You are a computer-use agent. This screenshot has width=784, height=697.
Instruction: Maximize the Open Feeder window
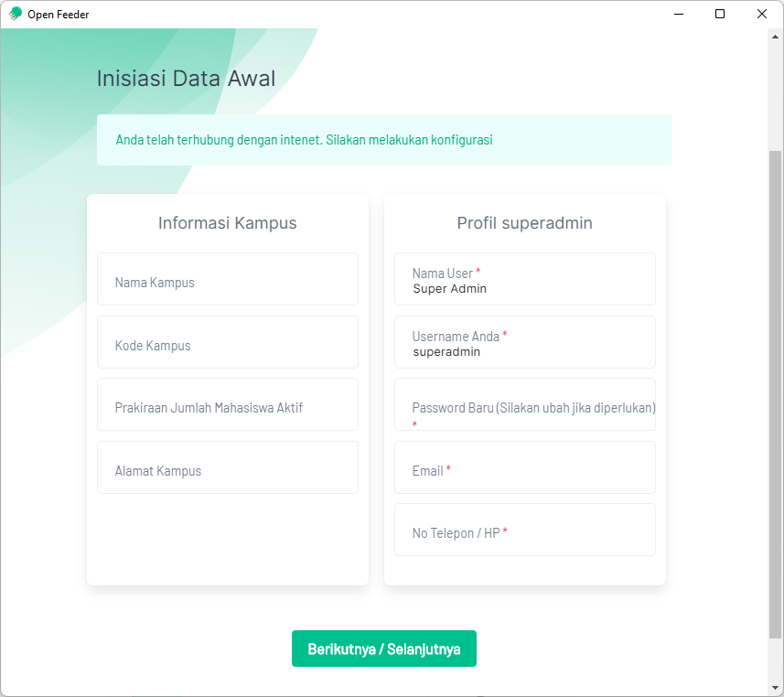click(x=720, y=15)
